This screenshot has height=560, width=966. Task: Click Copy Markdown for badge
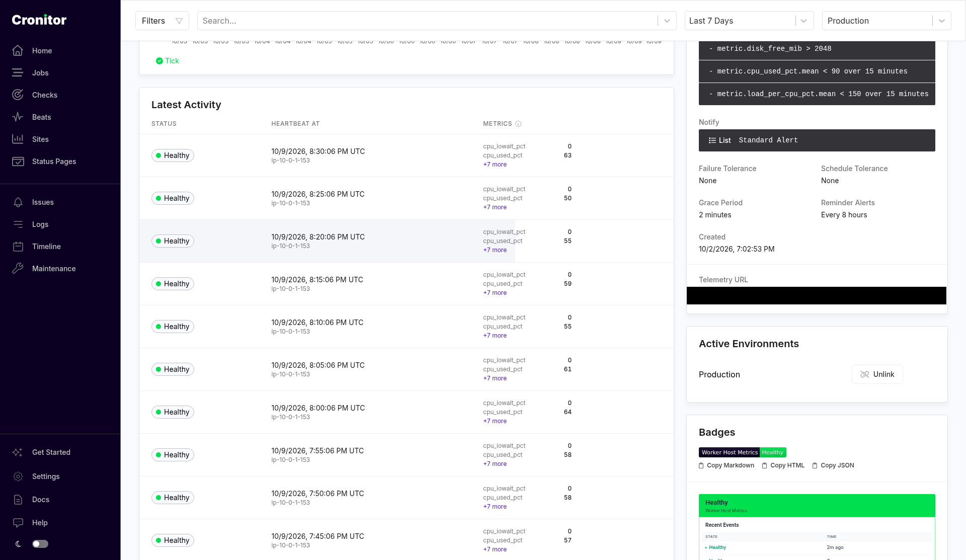tap(727, 465)
